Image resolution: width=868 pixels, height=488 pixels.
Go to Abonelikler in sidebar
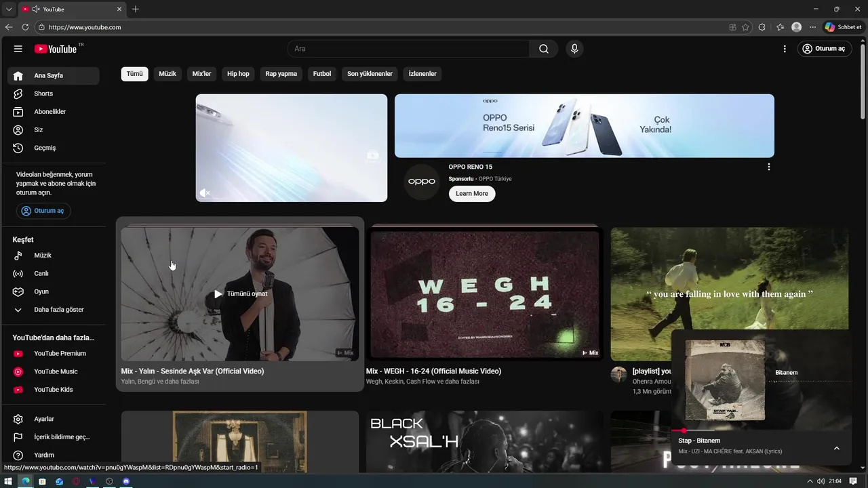pyautogui.click(x=54, y=112)
